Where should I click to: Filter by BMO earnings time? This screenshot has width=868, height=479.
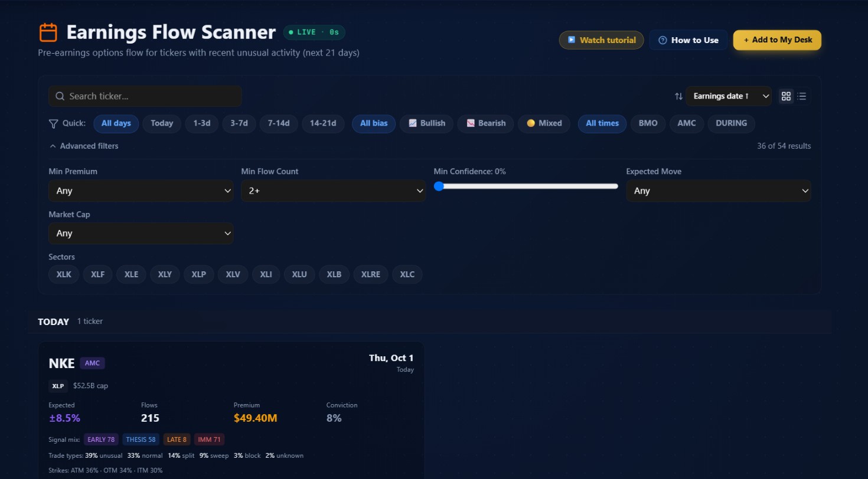point(648,123)
